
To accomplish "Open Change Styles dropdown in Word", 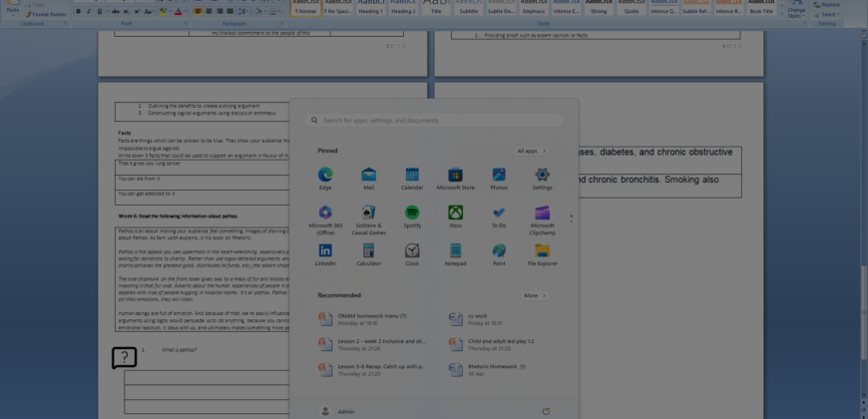I will [796, 9].
